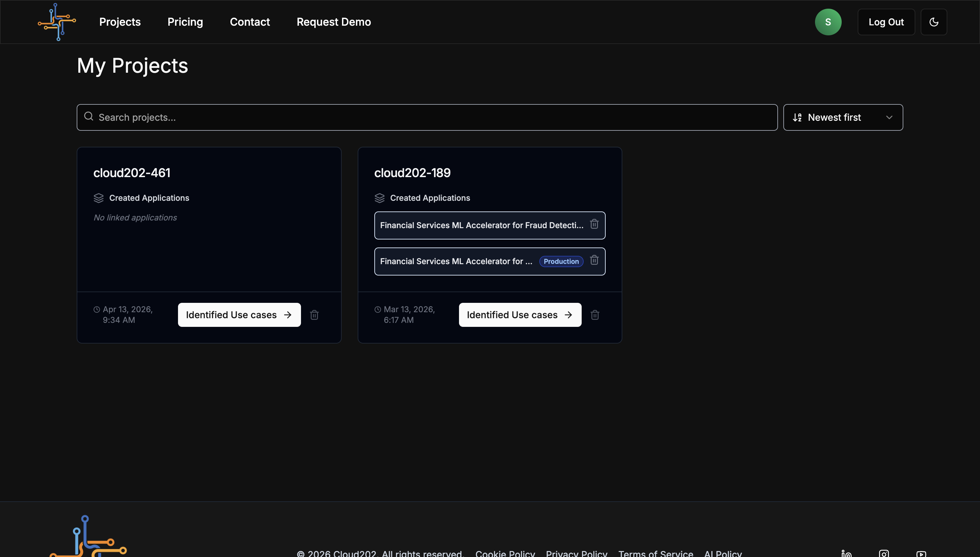The image size is (980, 557).
Task: Open the LinkedIn icon in footer
Action: coord(846,553)
